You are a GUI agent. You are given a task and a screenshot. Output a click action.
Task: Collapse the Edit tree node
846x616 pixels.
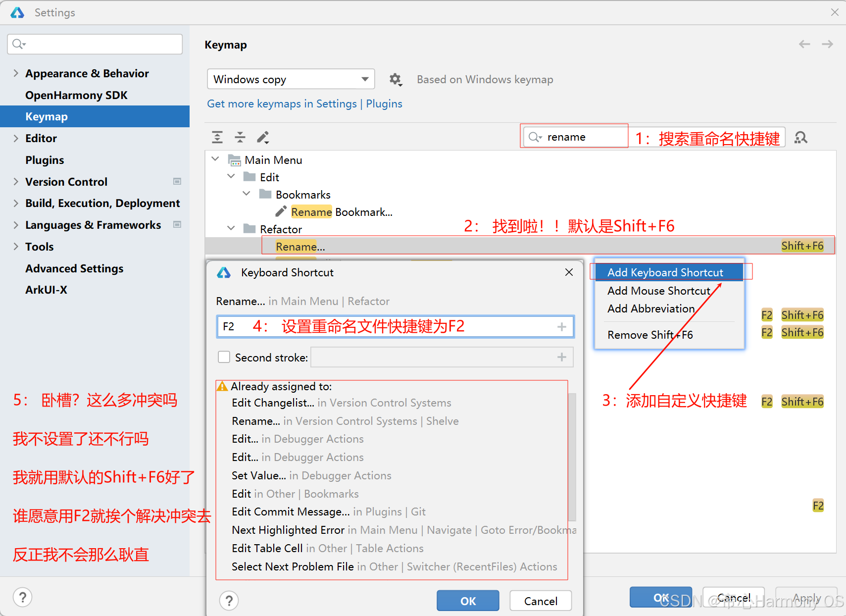click(231, 176)
